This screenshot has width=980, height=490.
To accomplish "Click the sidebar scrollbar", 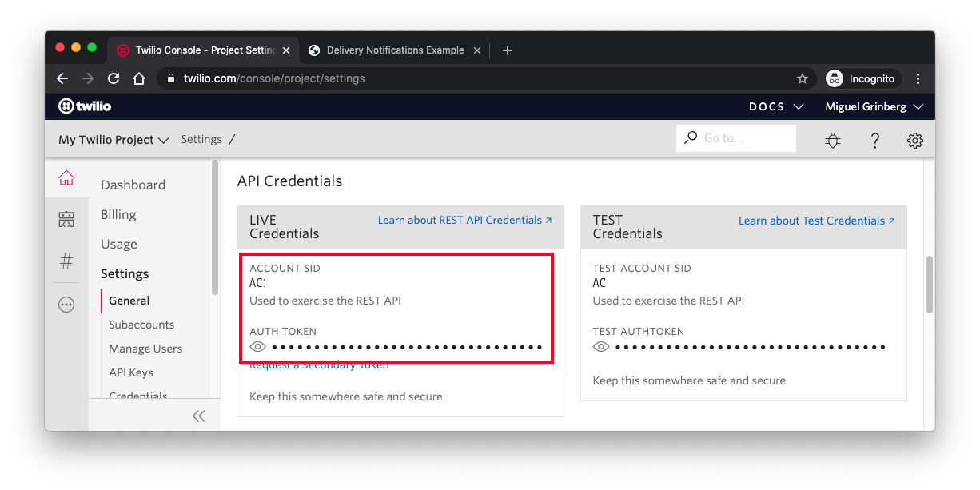I will pyautogui.click(x=214, y=228).
